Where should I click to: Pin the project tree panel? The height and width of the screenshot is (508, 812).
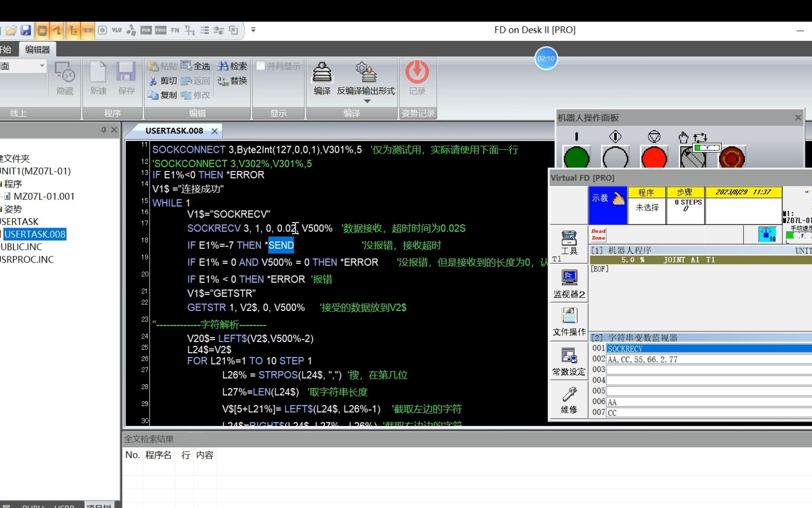(x=104, y=130)
